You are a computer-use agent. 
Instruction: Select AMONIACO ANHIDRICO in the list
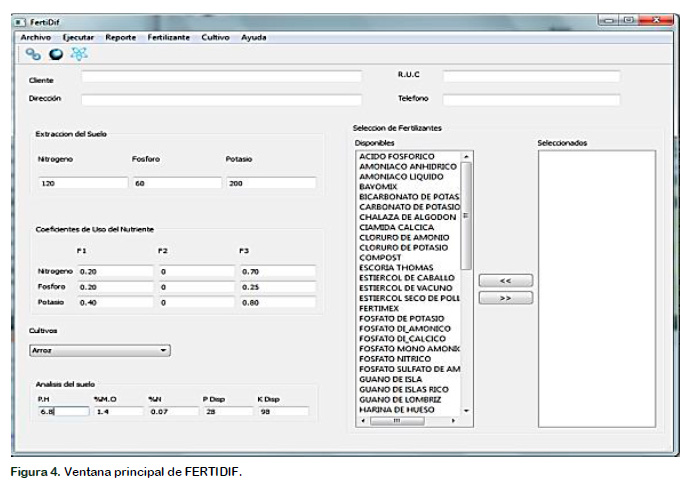407,166
